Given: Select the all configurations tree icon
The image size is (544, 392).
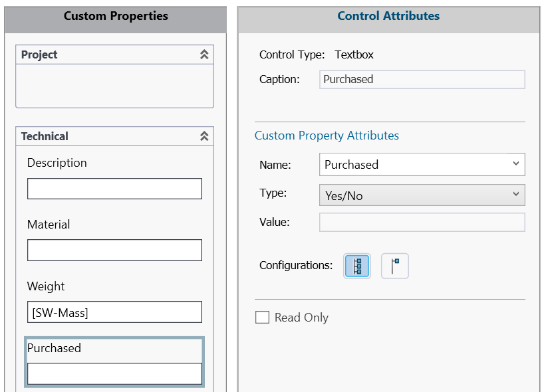Looking at the screenshot, I should point(357,266).
